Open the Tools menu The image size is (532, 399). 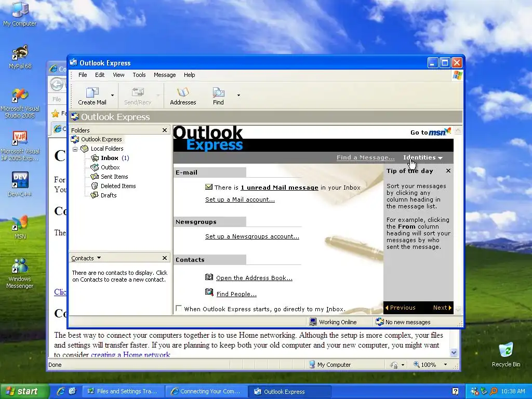(x=139, y=75)
